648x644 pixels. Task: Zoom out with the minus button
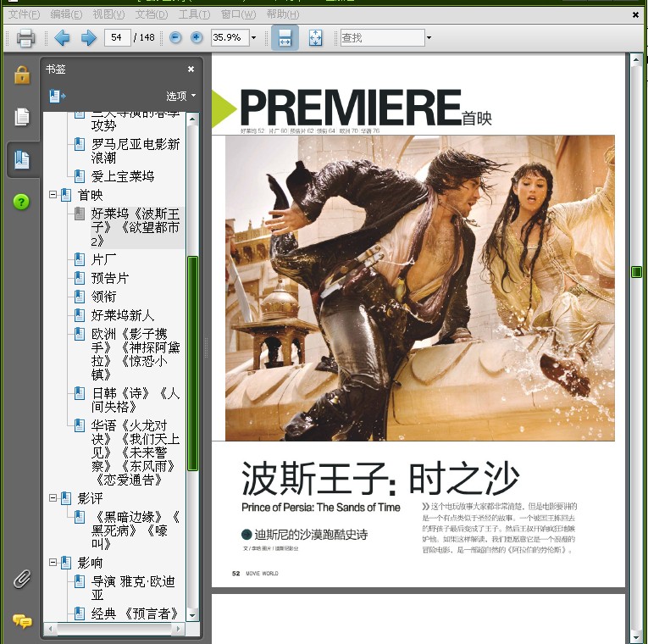coord(175,37)
